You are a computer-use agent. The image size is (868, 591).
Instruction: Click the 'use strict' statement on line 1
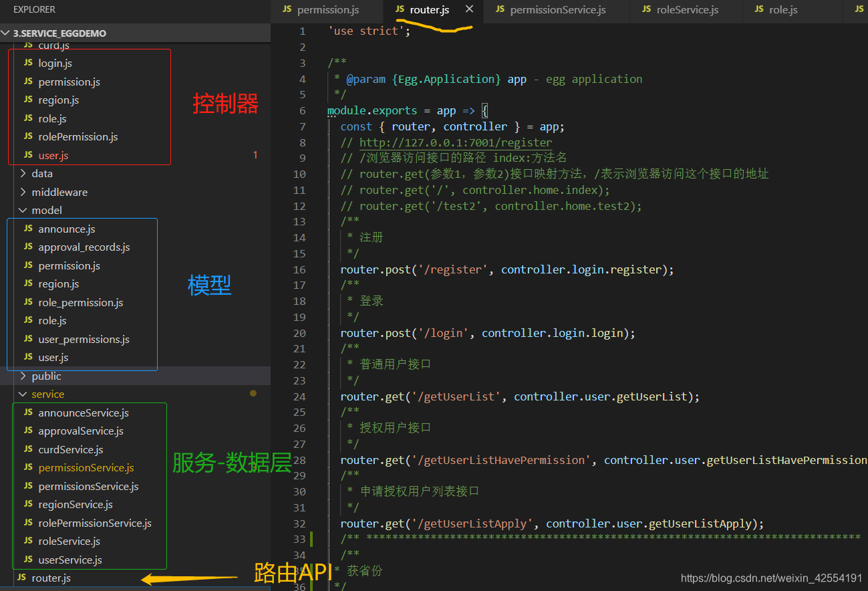[x=369, y=31]
